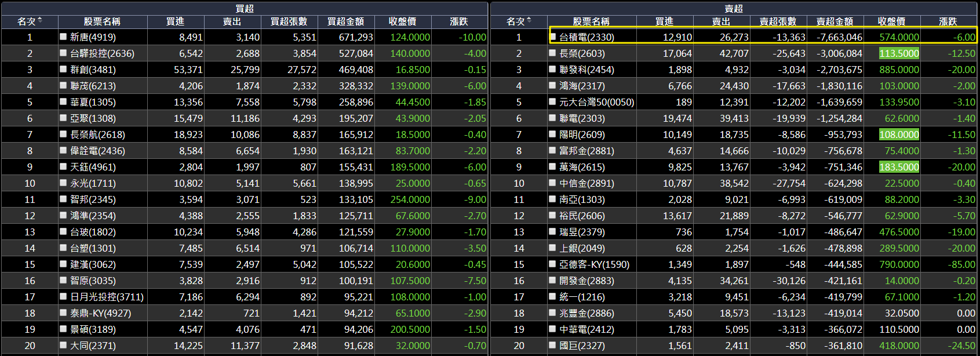Open stock 智原(3035)
Image resolution: width=980 pixels, height=356 pixels.
point(93,281)
